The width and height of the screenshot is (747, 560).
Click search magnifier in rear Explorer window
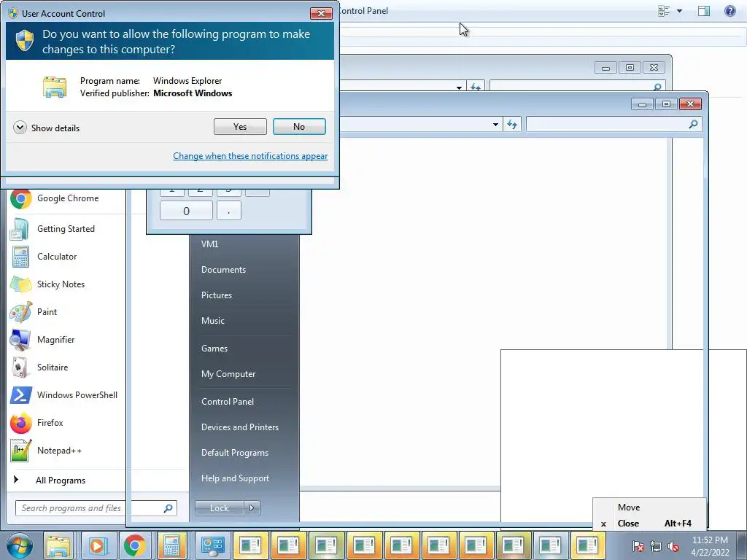(657, 87)
